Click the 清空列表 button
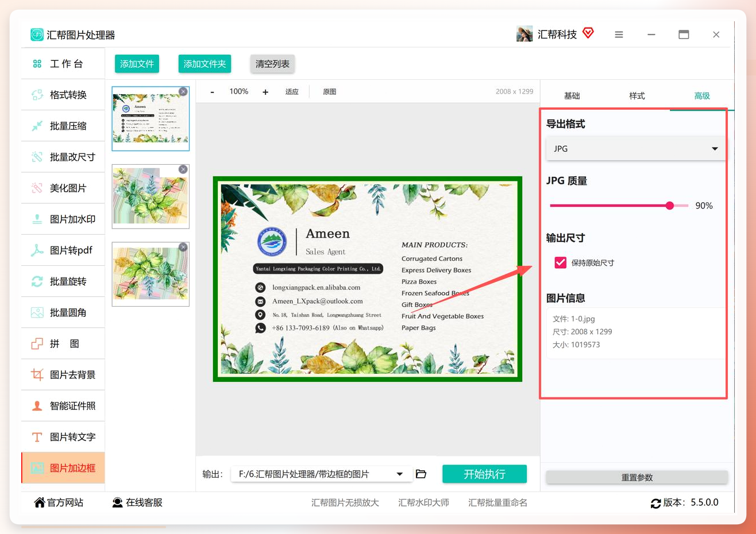Viewport: 756px width, 534px height. 272,64
